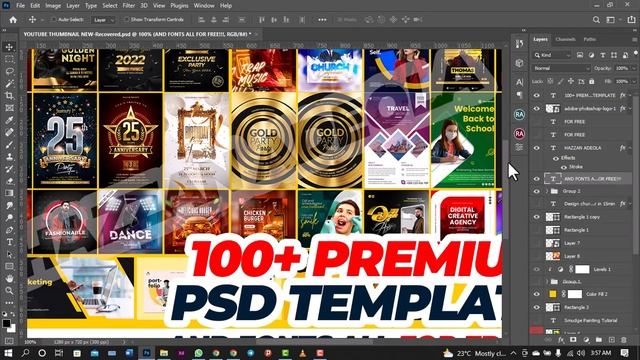This screenshot has height=360, width=640.
Task: Toggle Stroke effect visibility eye
Action: click(x=564, y=167)
